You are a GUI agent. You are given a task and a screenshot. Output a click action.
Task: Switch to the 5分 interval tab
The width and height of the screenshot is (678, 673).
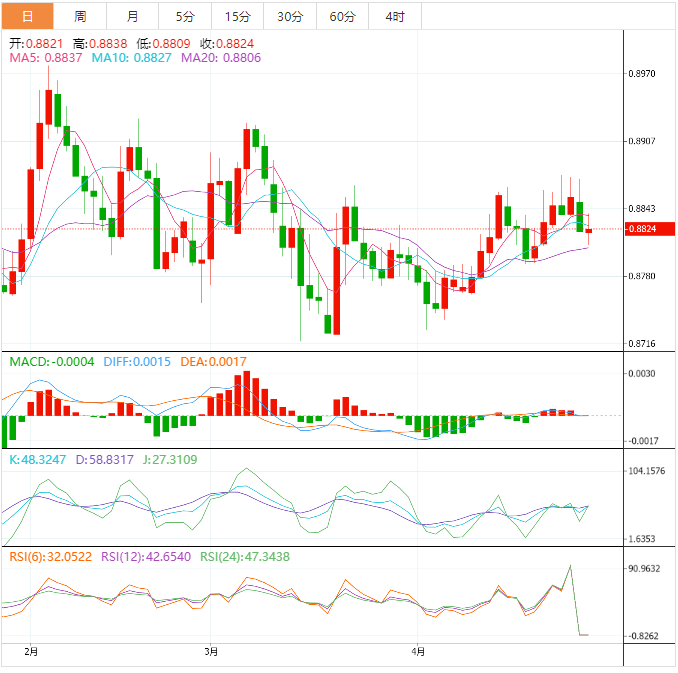(x=185, y=16)
